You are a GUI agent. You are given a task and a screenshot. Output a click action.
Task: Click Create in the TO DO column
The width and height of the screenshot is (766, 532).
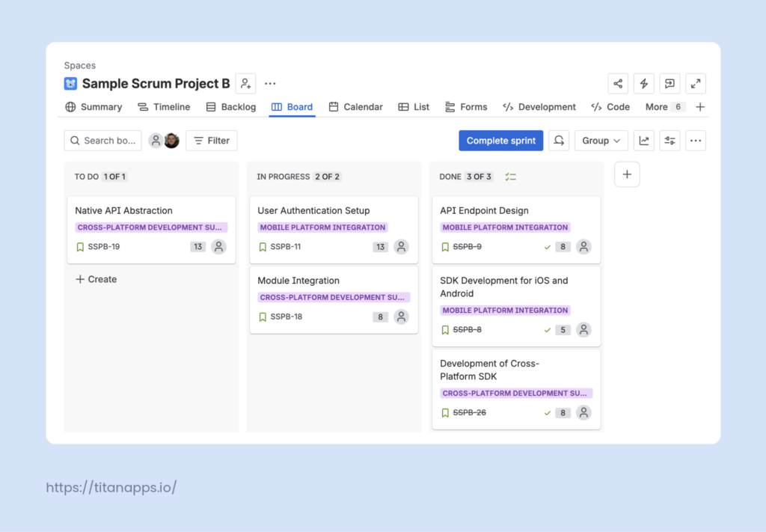[x=96, y=279]
